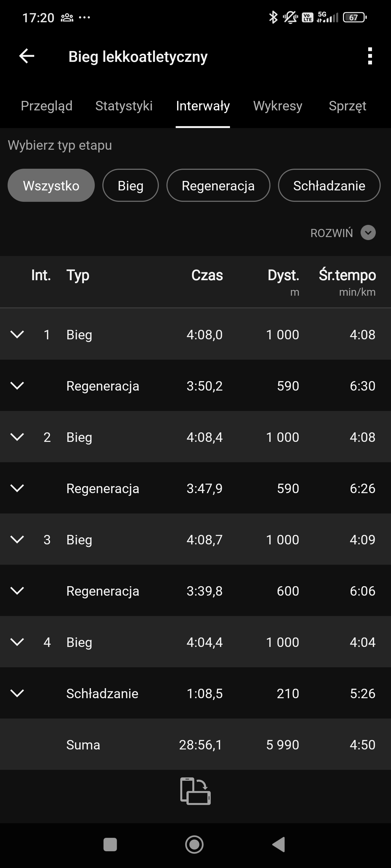Image resolution: width=391 pixels, height=868 pixels.
Task: Tap the Suma totals row
Action: click(x=195, y=744)
